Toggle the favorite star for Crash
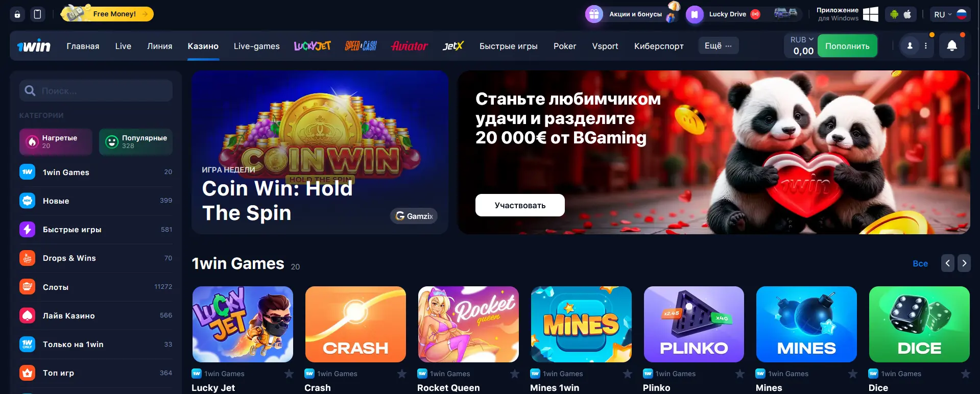980x394 pixels. tap(402, 374)
